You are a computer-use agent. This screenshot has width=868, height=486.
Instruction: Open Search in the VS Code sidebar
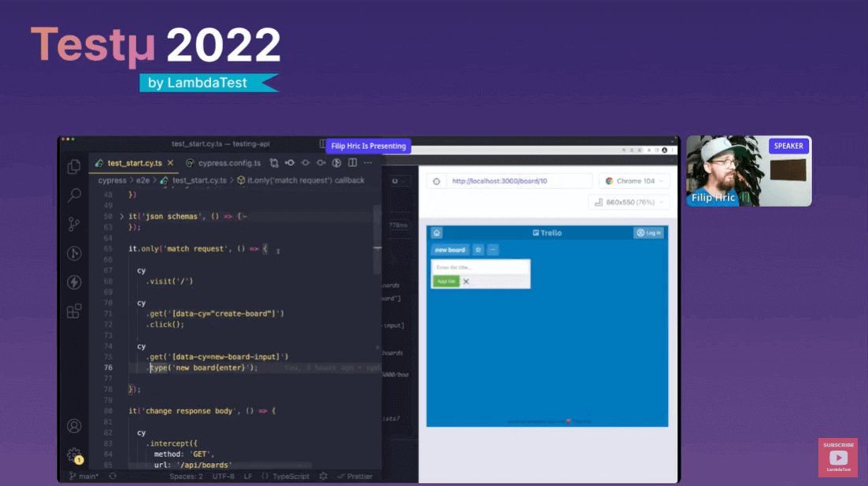[74, 195]
